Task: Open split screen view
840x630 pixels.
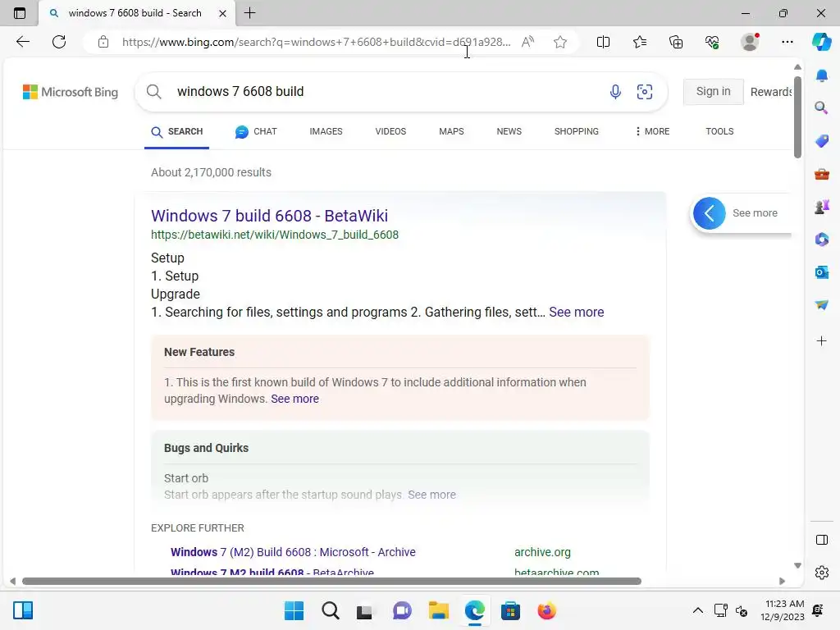Action: click(x=603, y=42)
